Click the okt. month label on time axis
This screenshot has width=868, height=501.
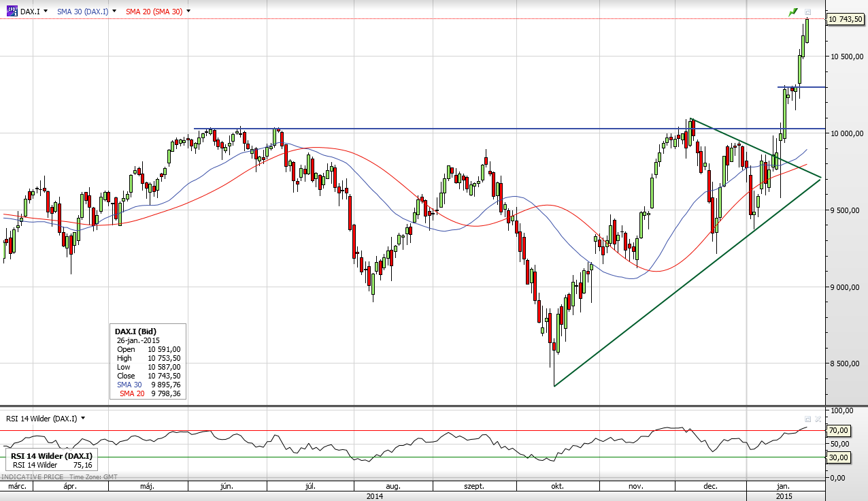(x=557, y=486)
